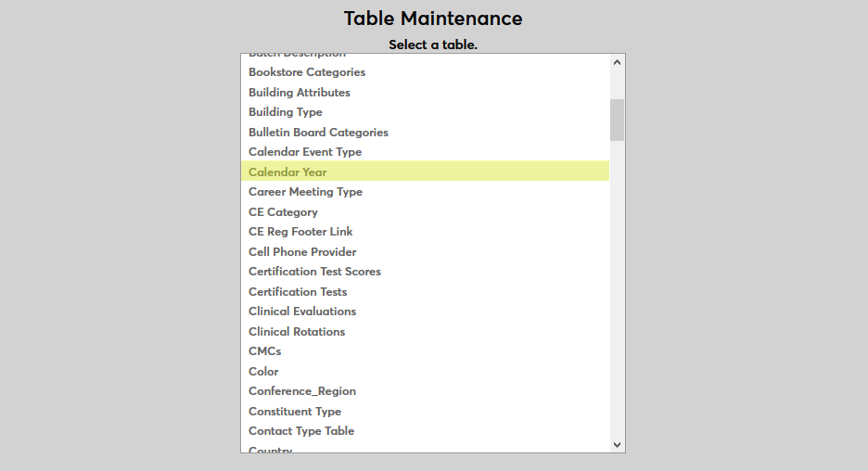Select Bulletin Board Categories entry
This screenshot has height=471, width=868.
pyautogui.click(x=318, y=133)
